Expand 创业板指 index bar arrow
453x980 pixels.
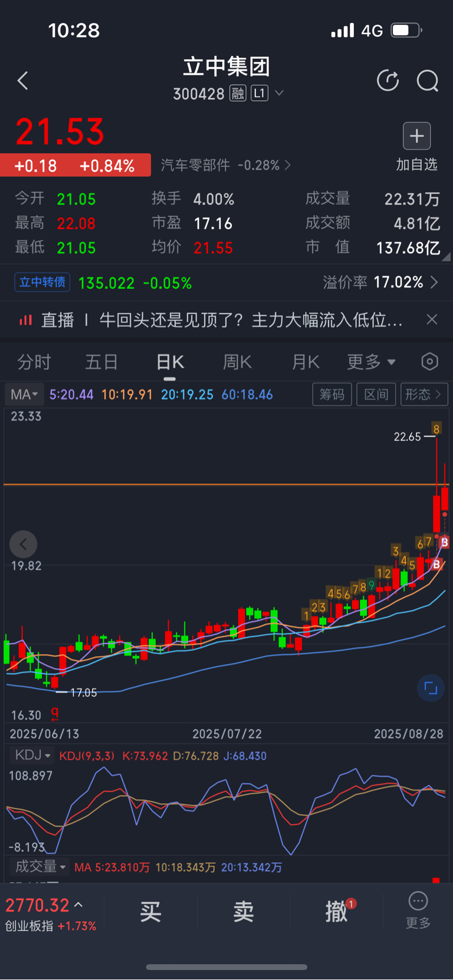78,905
